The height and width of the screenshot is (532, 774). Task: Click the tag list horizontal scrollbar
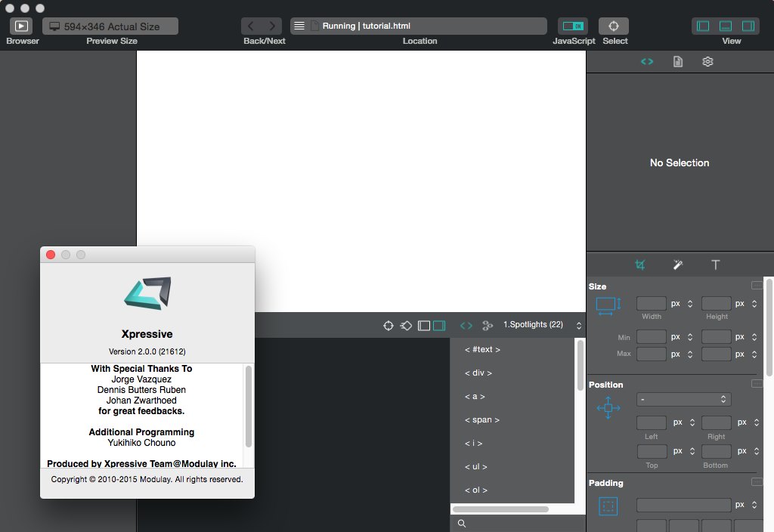[500, 509]
